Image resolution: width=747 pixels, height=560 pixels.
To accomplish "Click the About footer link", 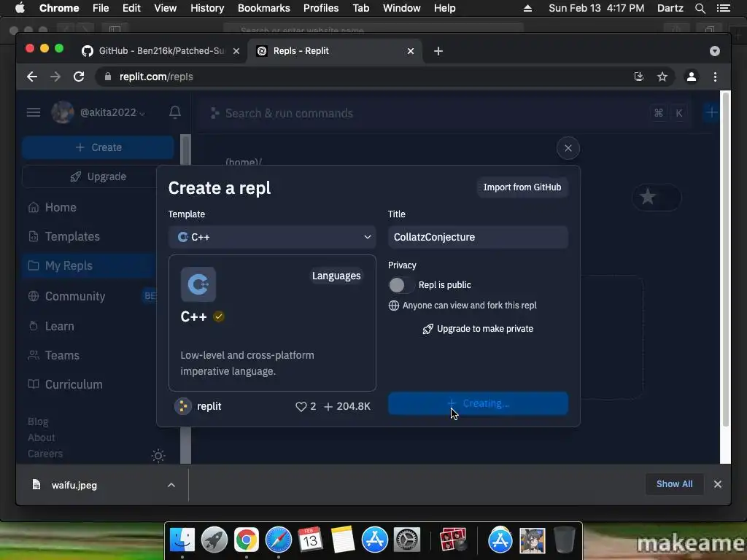I will [x=41, y=437].
